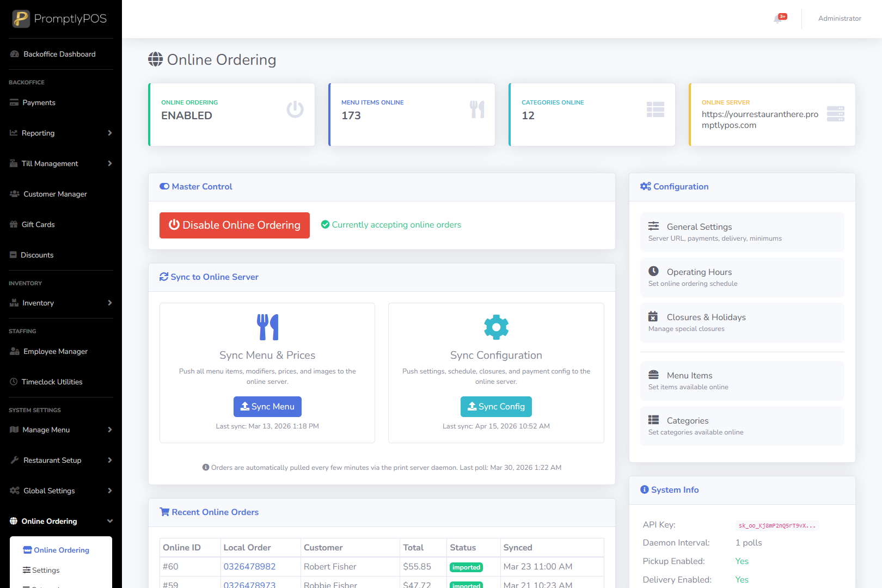This screenshot has width=882, height=588.
Task: Open local order 0326478982 link
Action: pyautogui.click(x=249, y=567)
